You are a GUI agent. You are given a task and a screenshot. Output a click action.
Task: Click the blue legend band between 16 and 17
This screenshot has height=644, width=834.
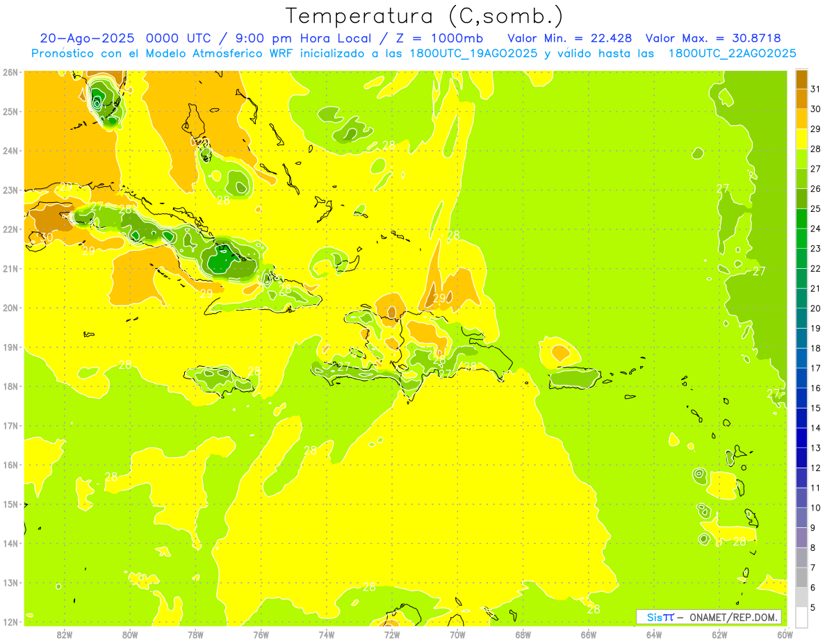[x=801, y=378]
